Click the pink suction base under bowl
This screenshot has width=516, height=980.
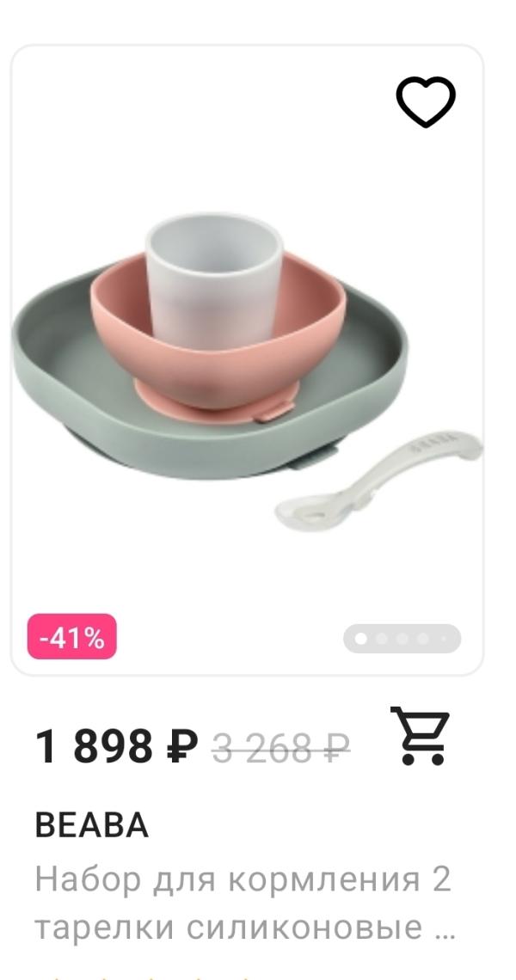214,407
